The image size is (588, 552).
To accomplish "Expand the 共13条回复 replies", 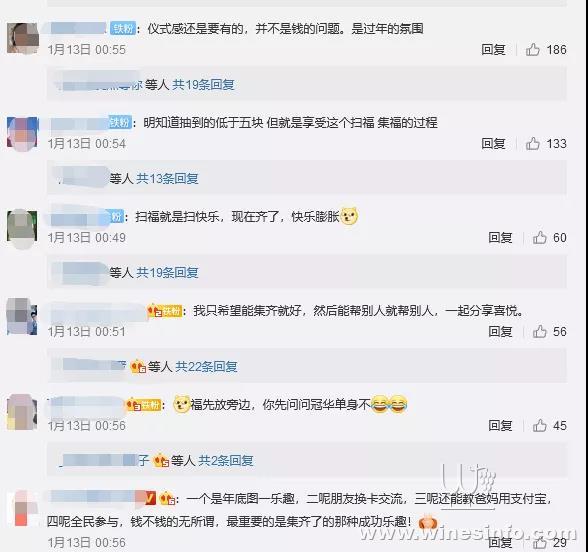I will click(167, 178).
